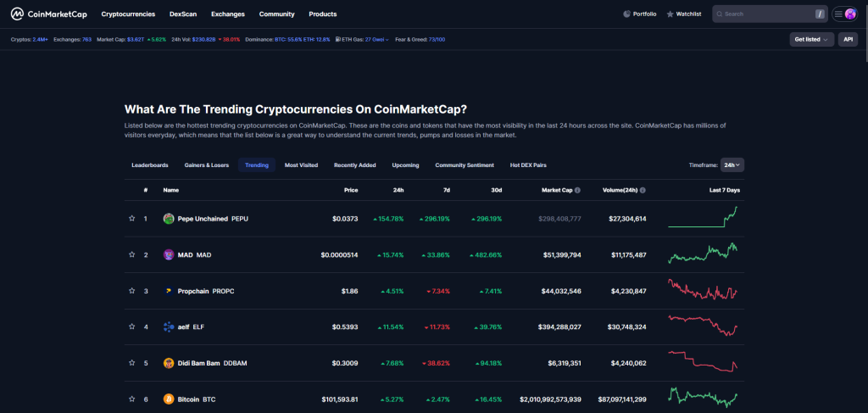
Task: Click the Propchain coin icon
Action: click(169, 291)
